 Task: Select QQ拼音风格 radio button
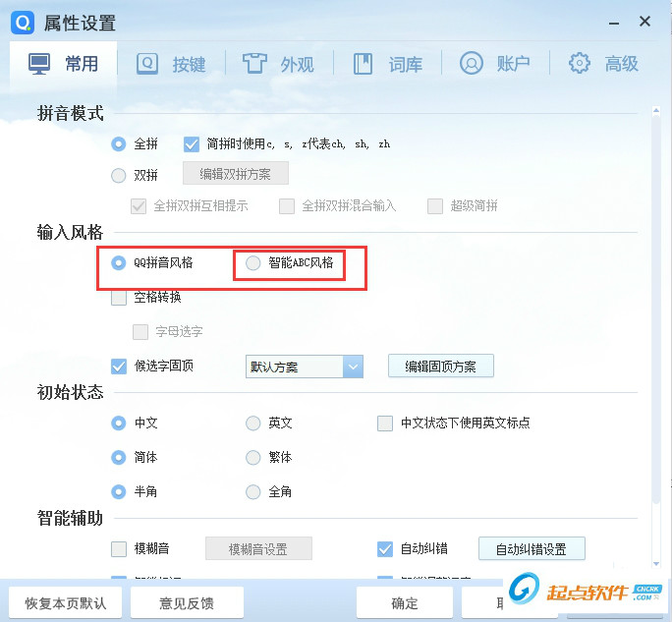point(118,262)
